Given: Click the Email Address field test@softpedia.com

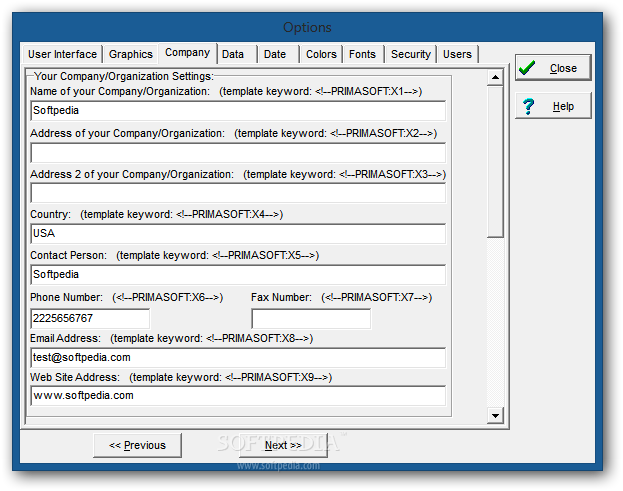Looking at the screenshot, I should click(x=238, y=358).
